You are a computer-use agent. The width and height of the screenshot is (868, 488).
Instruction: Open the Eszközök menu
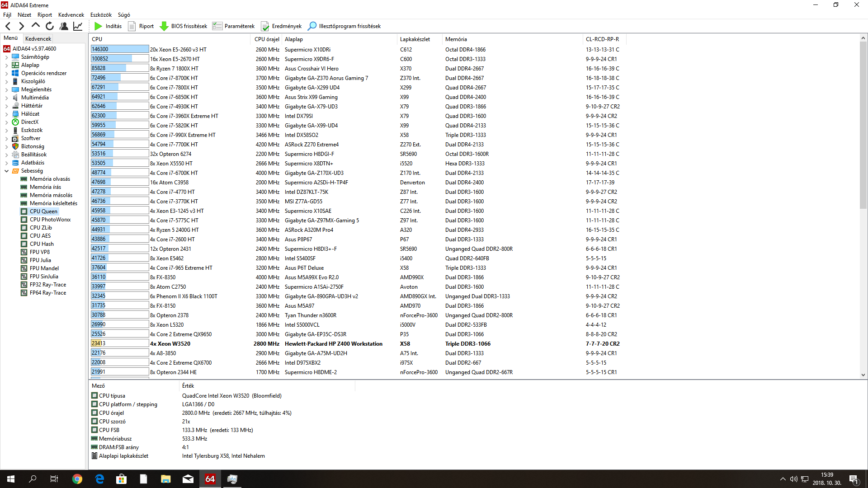(101, 15)
